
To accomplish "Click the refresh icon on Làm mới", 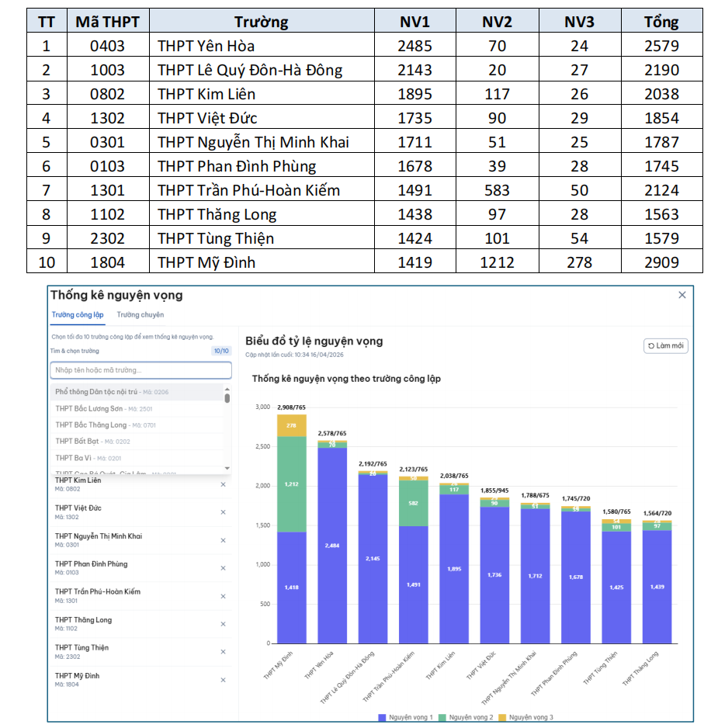I will pyautogui.click(x=652, y=347).
